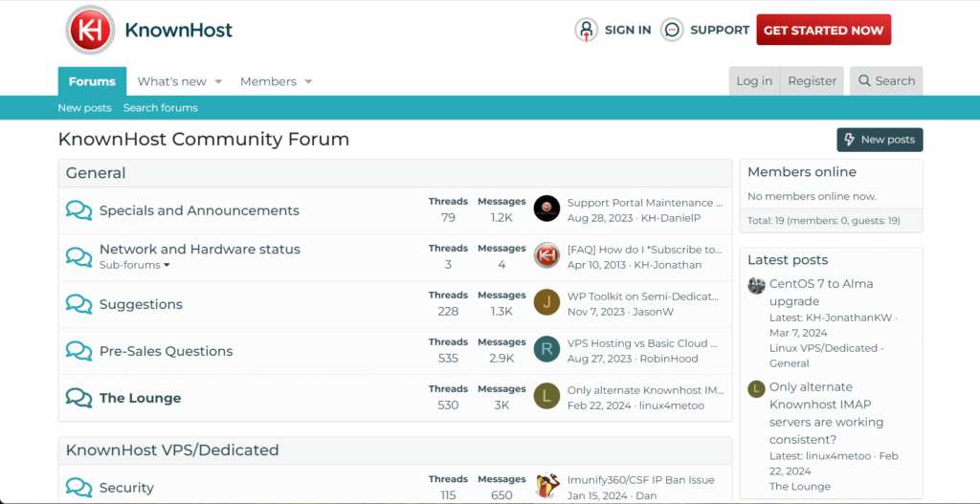Click the Log in button
Image resolution: width=980 pixels, height=504 pixels.
[754, 80]
